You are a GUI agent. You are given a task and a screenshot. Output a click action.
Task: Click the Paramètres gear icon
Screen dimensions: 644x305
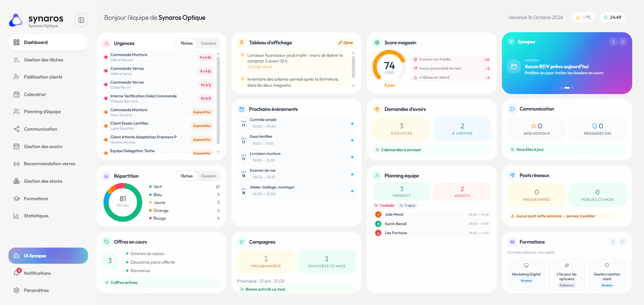[17, 291]
